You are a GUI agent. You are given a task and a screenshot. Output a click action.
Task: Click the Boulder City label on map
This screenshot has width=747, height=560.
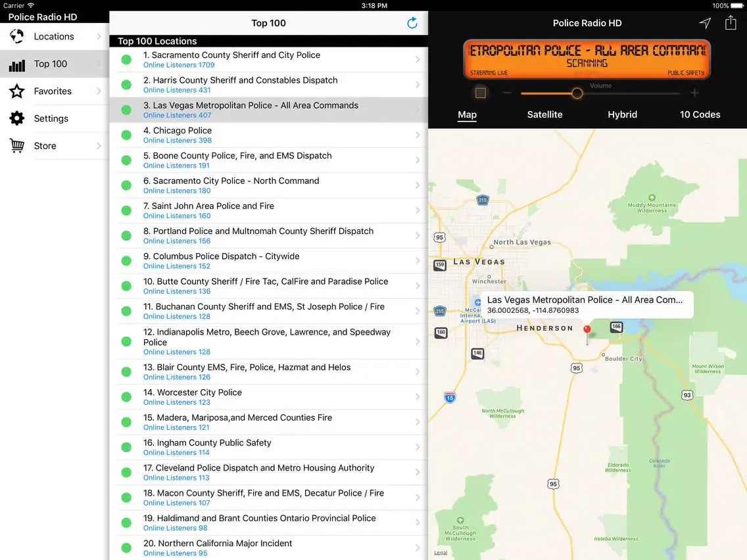623,359
